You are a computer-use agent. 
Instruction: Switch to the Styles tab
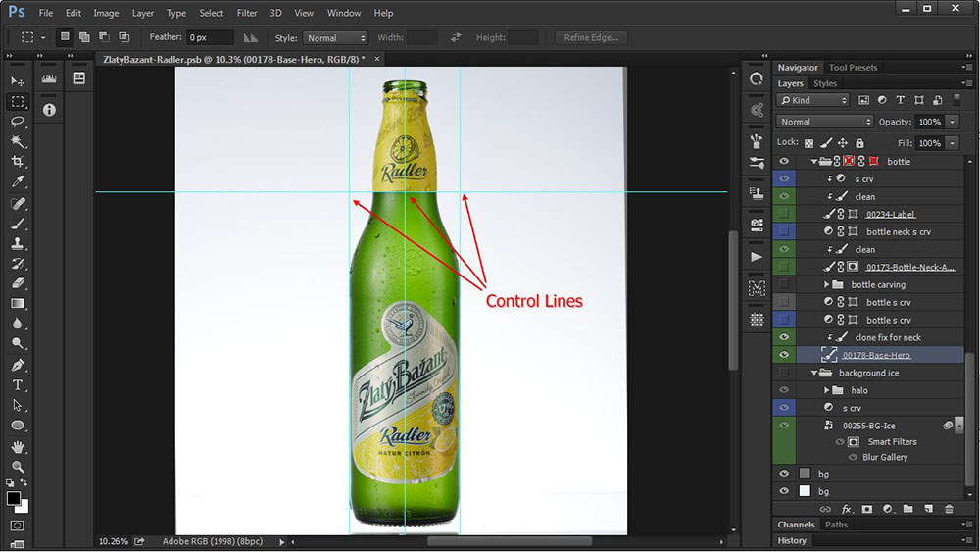click(x=824, y=83)
